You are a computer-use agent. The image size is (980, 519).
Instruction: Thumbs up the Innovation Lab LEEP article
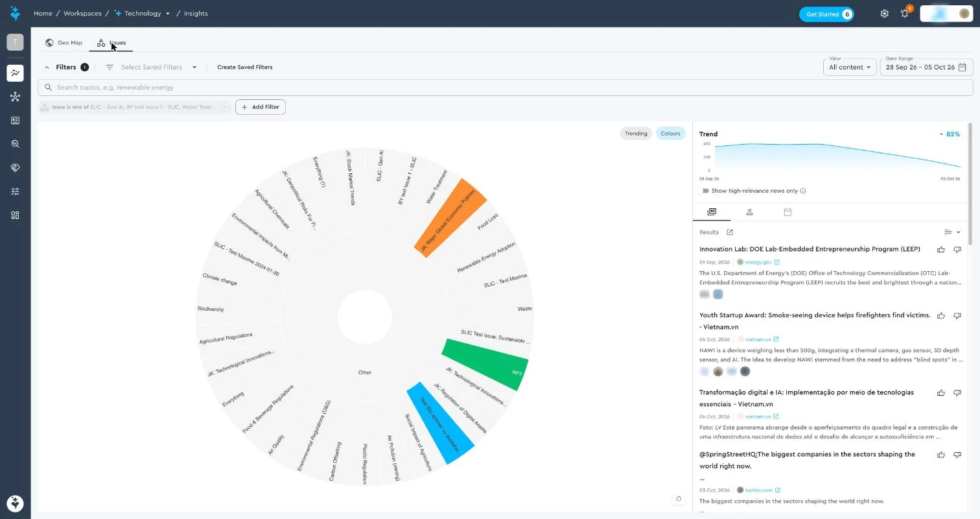(x=940, y=249)
